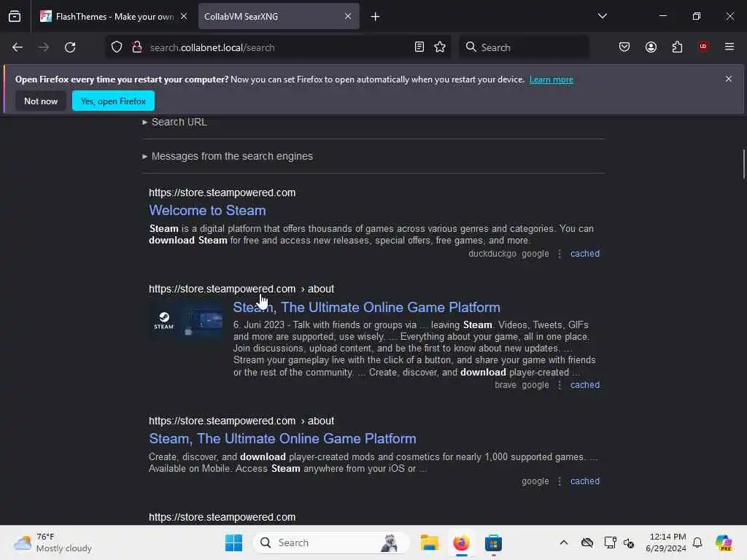
Task: List all tabs dropdown arrow
Action: [602, 16]
